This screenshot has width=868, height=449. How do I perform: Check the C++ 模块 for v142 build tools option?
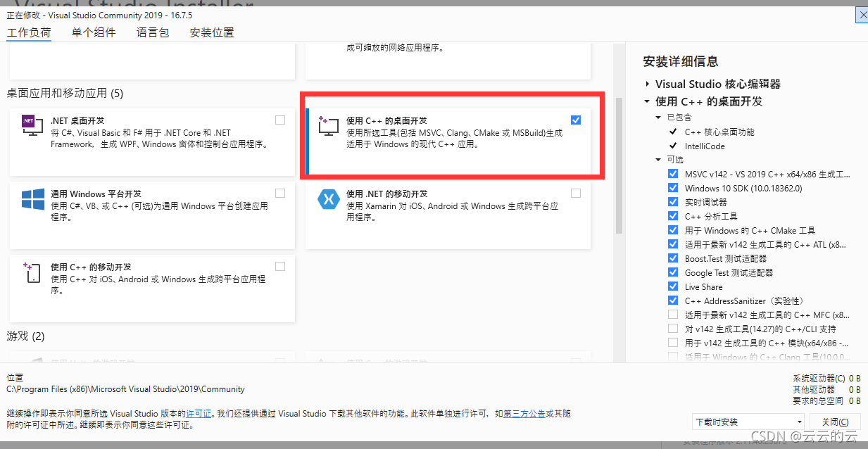[x=673, y=343]
